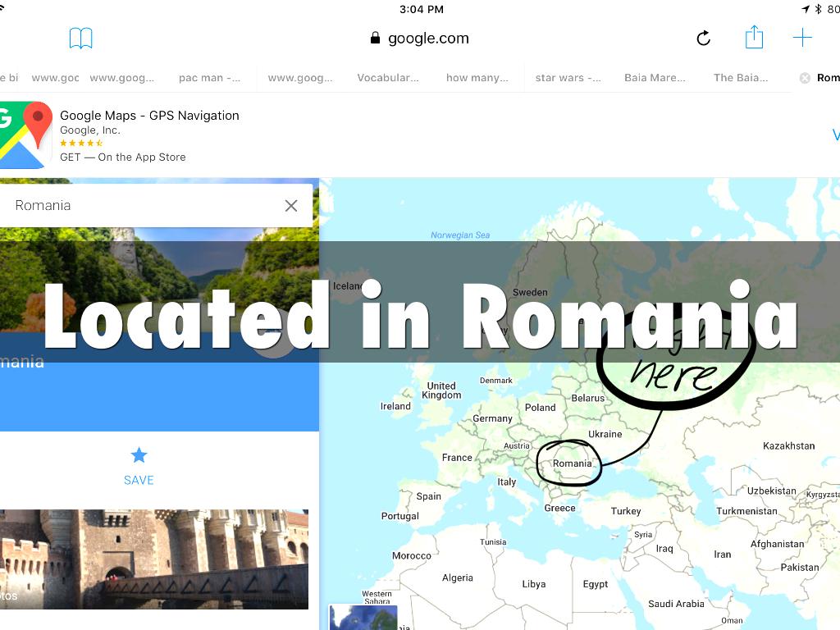Click the Romania label on the map
840x630 pixels.
572,463
